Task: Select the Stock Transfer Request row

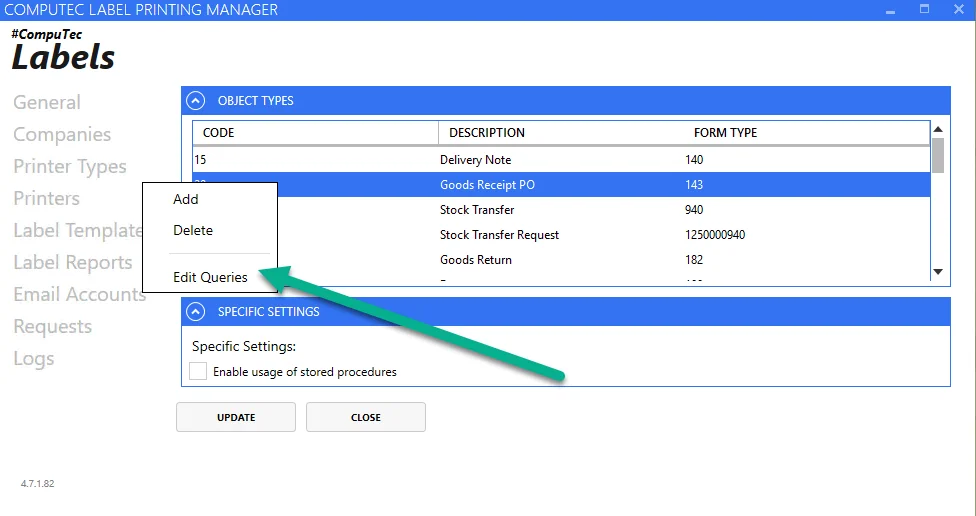Action: pyautogui.click(x=499, y=235)
